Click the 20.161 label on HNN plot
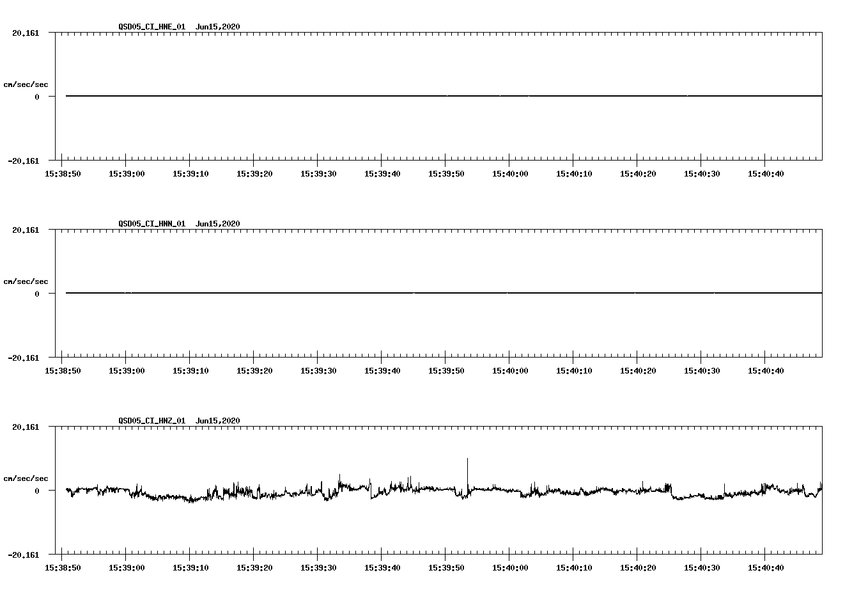 [x=26, y=230]
